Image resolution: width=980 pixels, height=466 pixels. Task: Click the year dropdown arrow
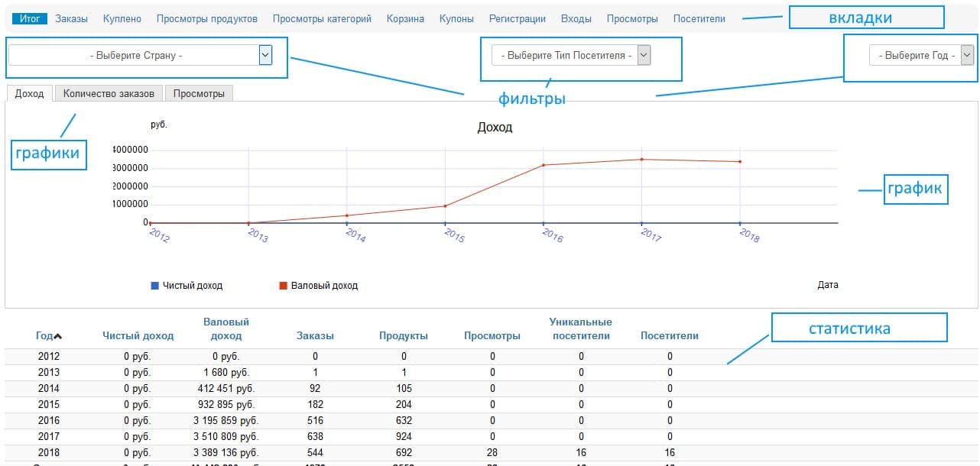(967, 55)
